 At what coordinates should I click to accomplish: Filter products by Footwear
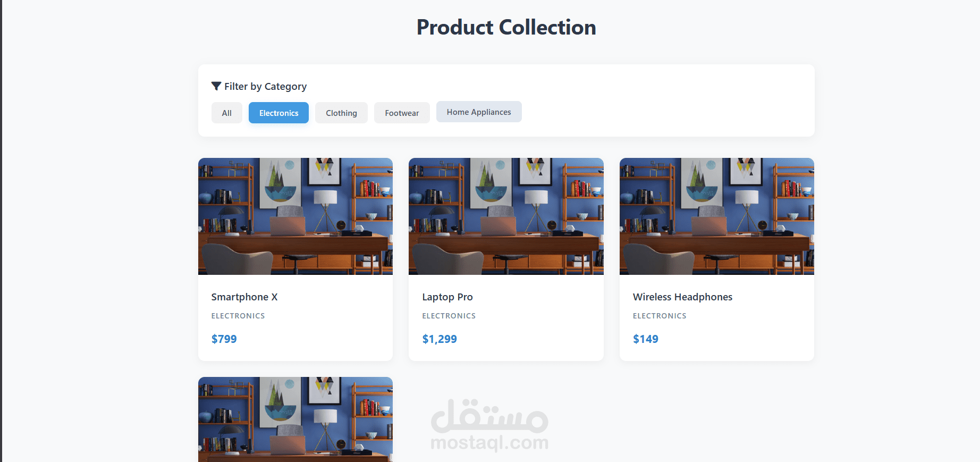click(402, 113)
